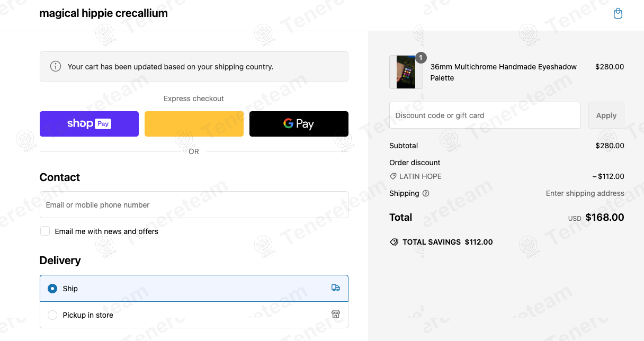
Task: Pay with Shop Pay express checkout
Action: pyautogui.click(x=89, y=124)
